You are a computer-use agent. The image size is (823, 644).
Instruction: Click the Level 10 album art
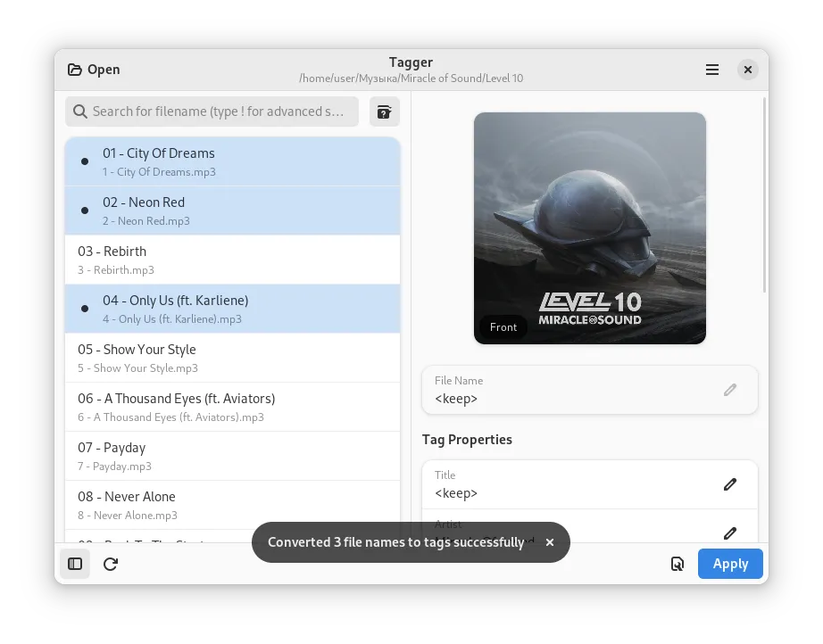pos(589,214)
